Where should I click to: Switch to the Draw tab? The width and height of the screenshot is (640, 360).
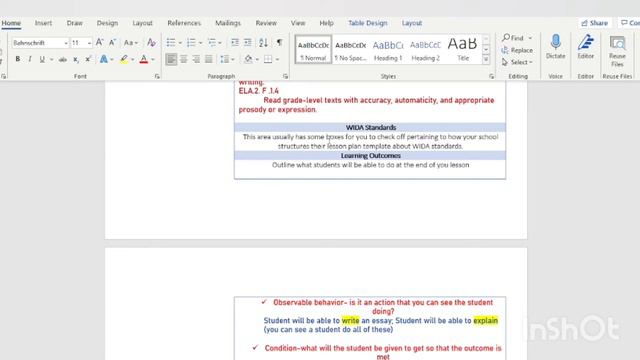tap(75, 23)
